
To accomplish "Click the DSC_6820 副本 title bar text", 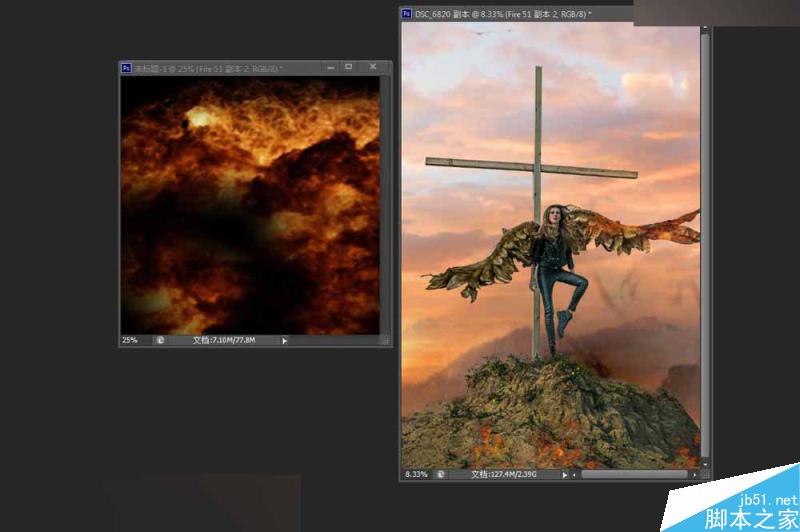I will click(503, 14).
